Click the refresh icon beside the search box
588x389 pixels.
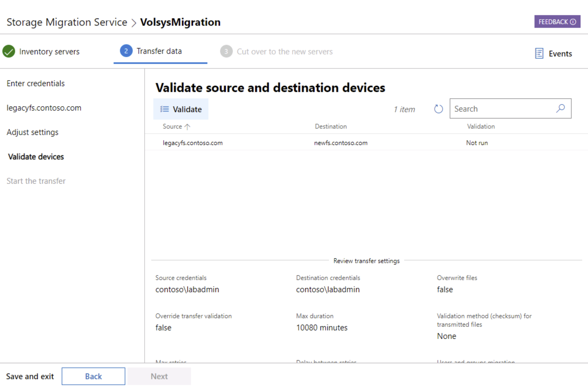click(438, 109)
